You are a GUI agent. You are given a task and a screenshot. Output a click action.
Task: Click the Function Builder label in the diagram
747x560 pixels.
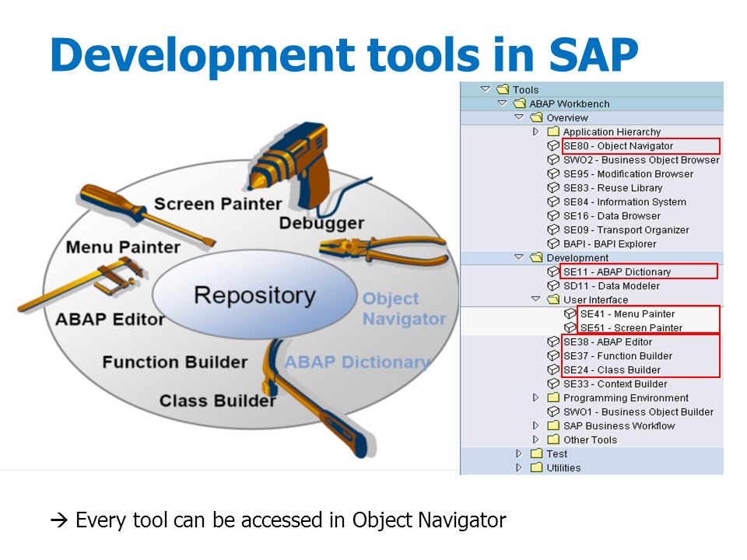(x=175, y=362)
